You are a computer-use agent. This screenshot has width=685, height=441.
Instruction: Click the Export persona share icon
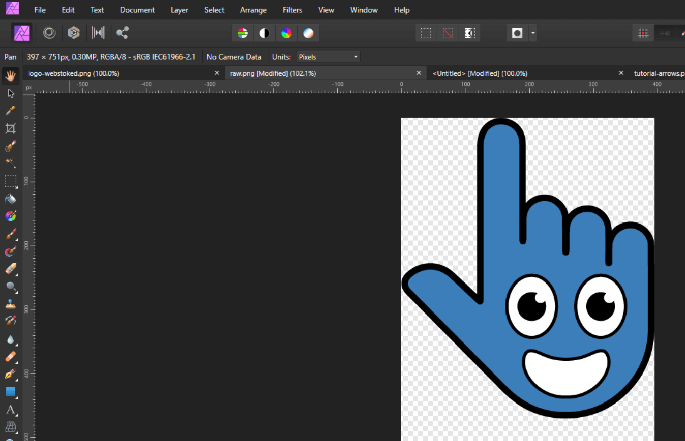(x=122, y=33)
